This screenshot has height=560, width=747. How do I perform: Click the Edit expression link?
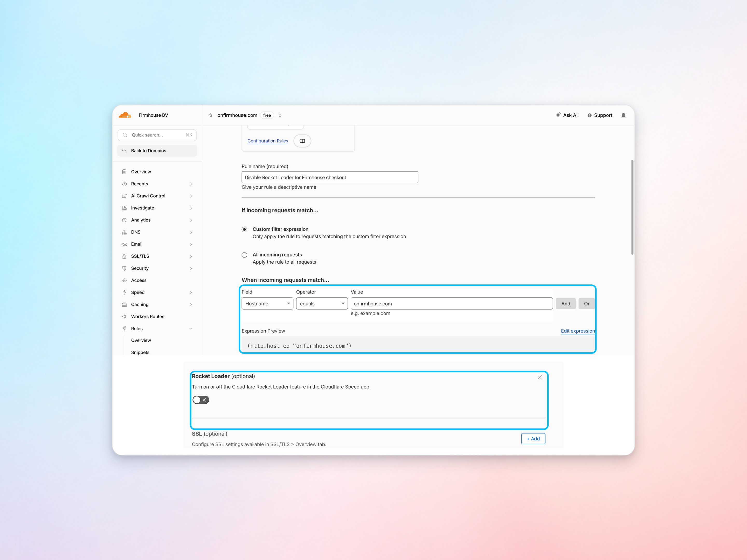[578, 331]
